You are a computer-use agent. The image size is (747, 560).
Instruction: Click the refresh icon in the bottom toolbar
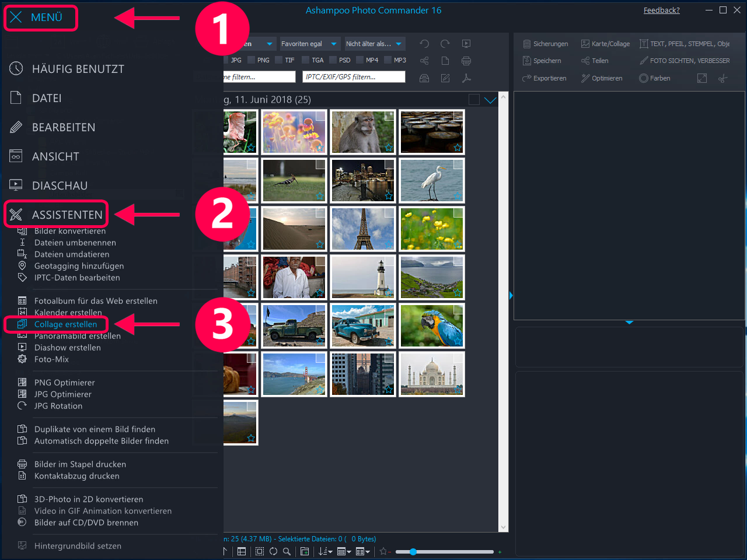coord(273,551)
